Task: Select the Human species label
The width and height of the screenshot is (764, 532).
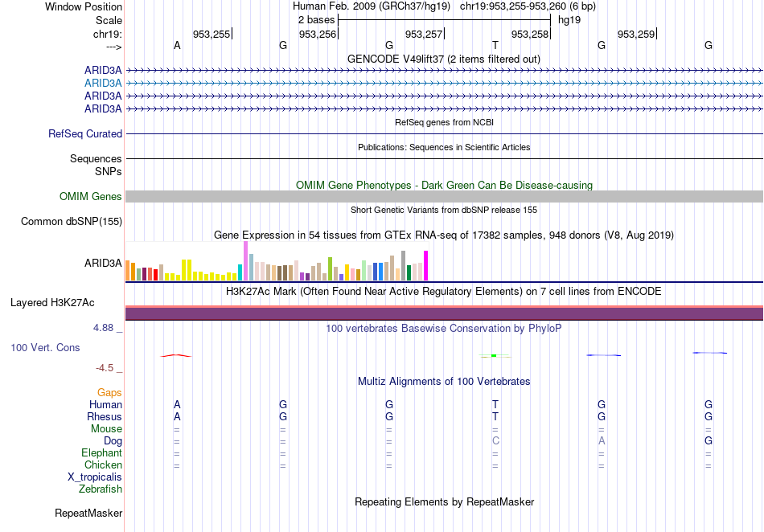Action: coord(105,404)
